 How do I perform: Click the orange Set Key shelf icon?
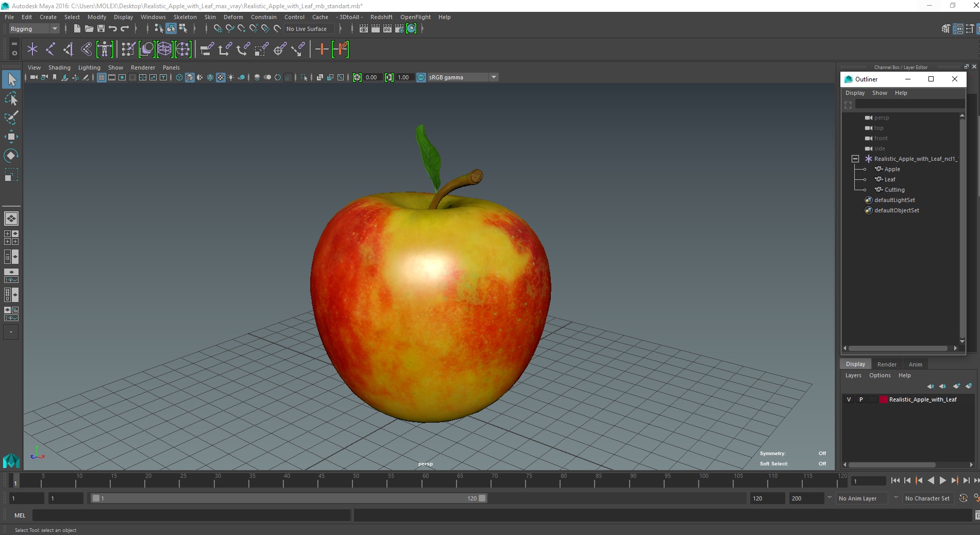(x=322, y=49)
